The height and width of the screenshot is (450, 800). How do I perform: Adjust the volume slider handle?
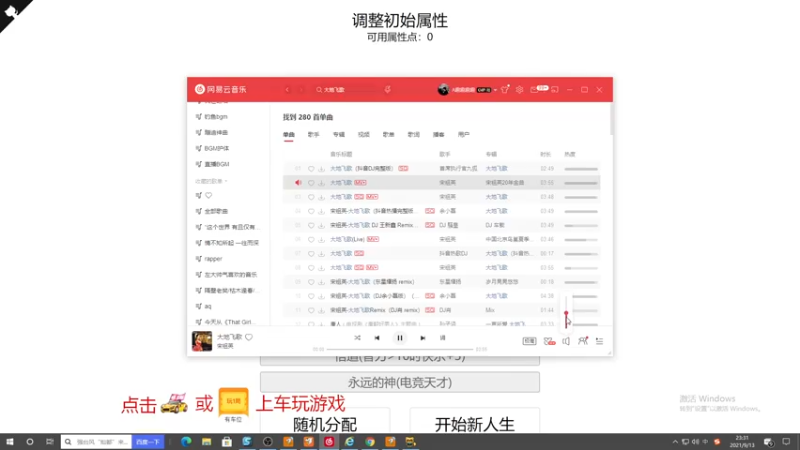click(x=566, y=313)
